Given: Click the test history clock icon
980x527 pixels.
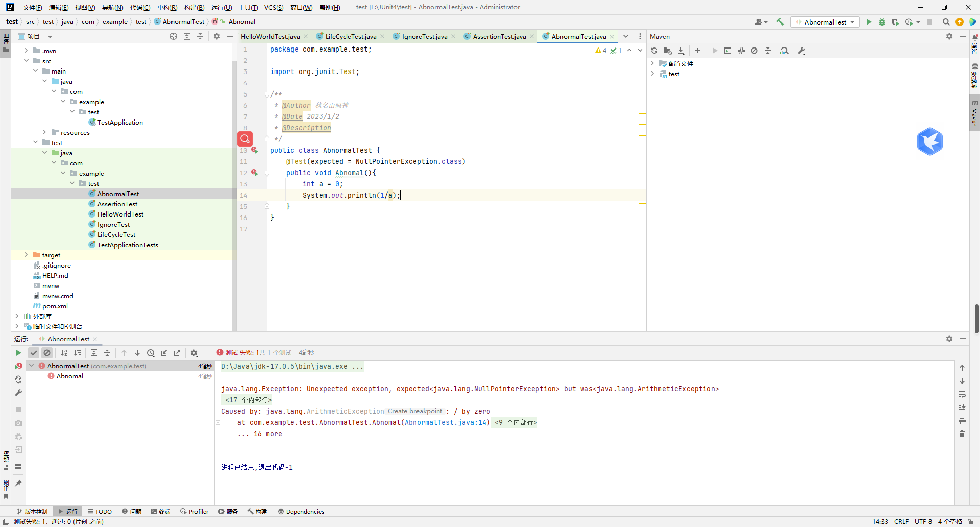Looking at the screenshot, I should click(x=151, y=353).
